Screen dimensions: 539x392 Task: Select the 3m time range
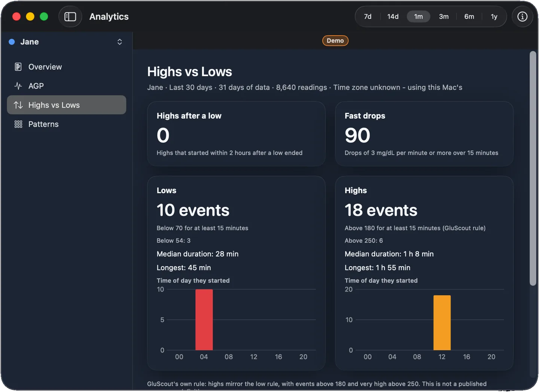click(444, 16)
